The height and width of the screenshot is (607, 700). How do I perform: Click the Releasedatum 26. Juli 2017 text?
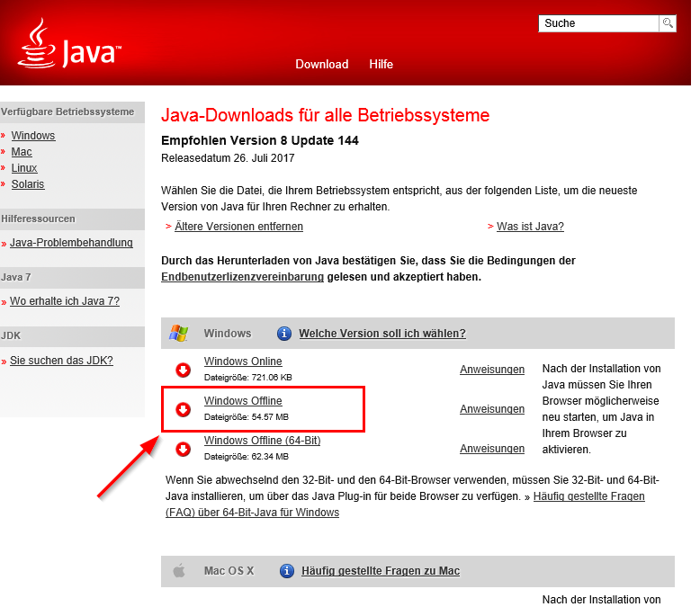coord(228,158)
